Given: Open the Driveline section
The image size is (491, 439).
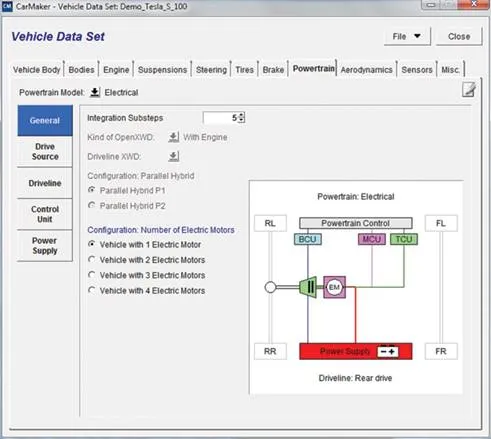Looking at the screenshot, I should [x=45, y=183].
